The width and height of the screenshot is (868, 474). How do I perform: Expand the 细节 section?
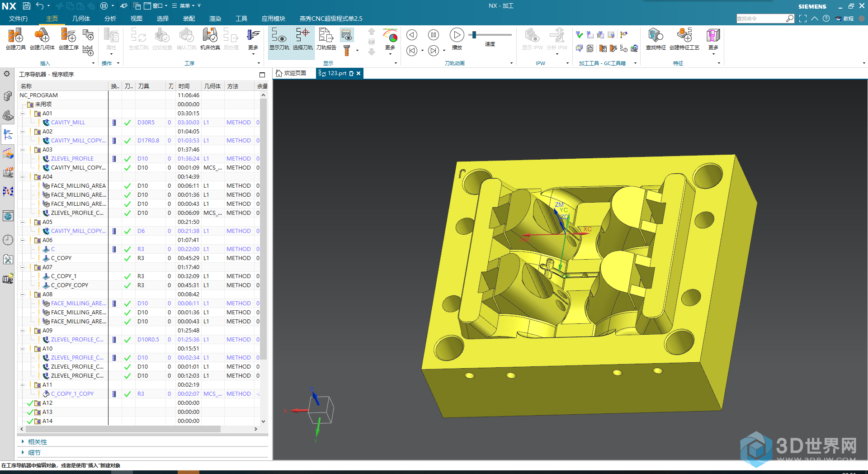coord(23,452)
